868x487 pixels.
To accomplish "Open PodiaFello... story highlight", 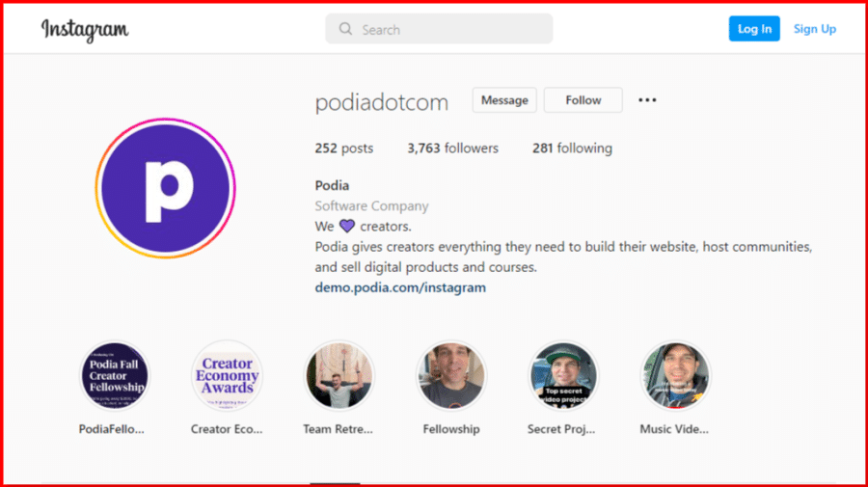I will 115,376.
